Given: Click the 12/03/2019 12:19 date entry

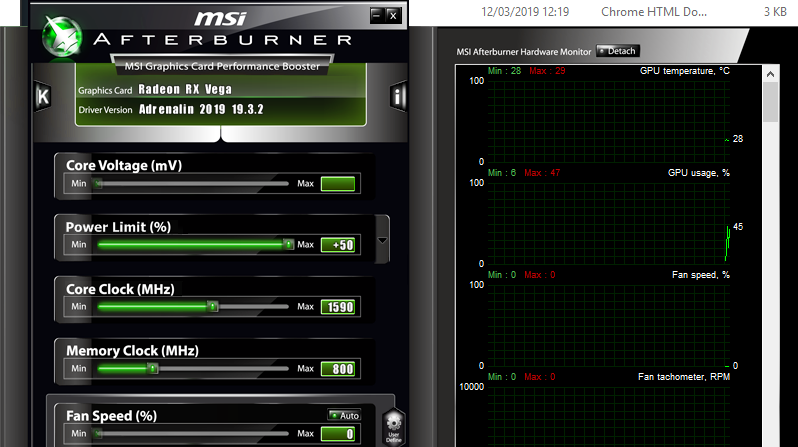Looking at the screenshot, I should [525, 12].
